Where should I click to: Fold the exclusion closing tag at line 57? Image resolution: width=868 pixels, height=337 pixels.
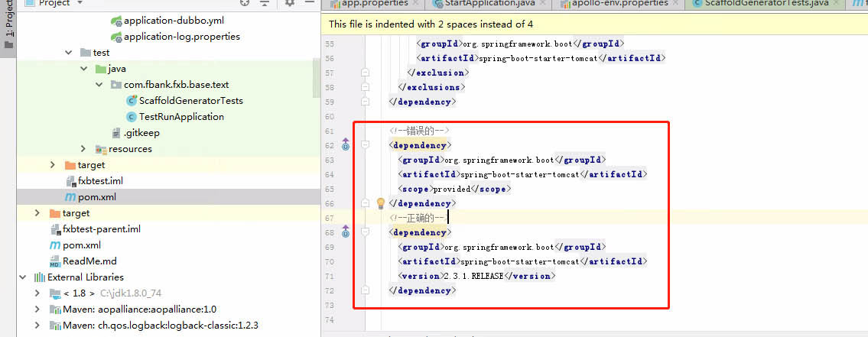(366, 73)
